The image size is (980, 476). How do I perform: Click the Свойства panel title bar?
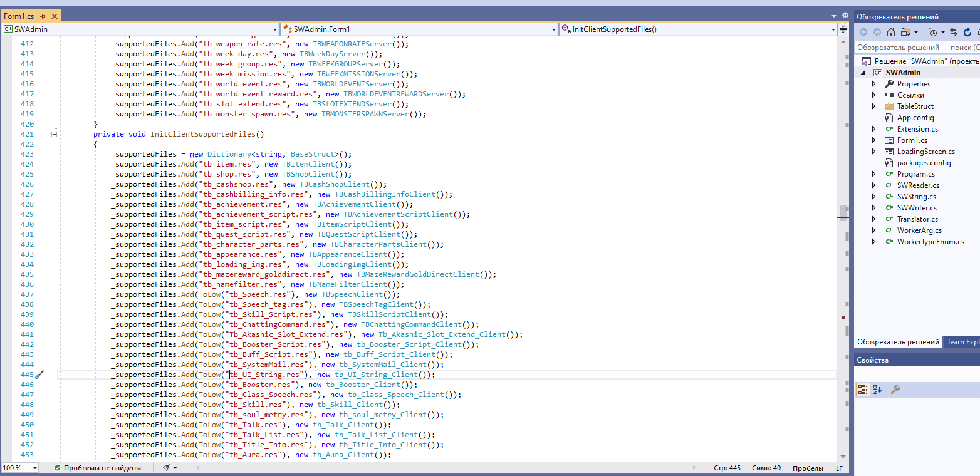pyautogui.click(x=917, y=360)
